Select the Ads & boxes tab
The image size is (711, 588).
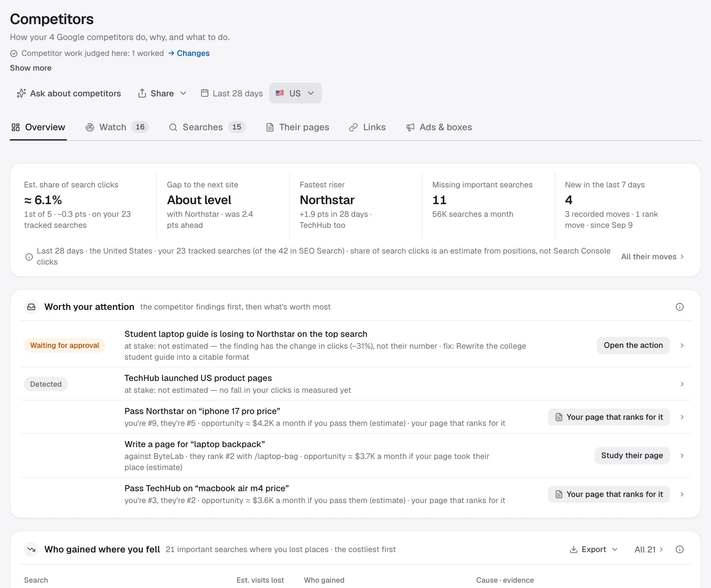coord(439,127)
